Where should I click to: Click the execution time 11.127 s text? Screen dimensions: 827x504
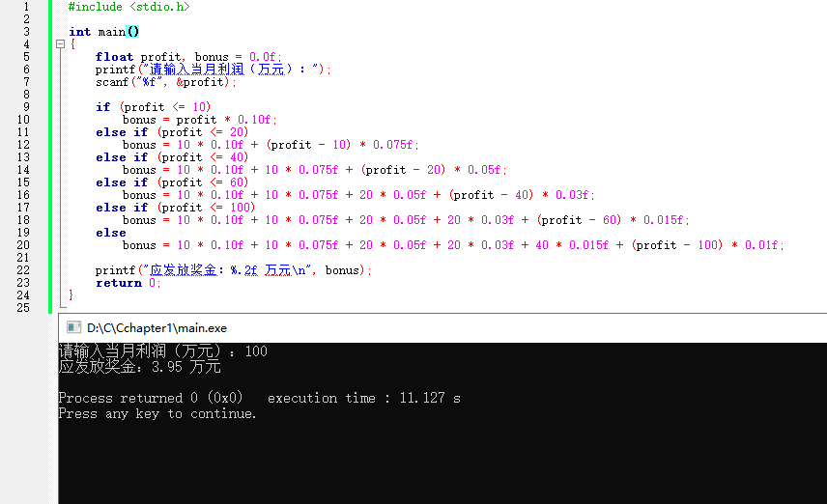[364, 398]
